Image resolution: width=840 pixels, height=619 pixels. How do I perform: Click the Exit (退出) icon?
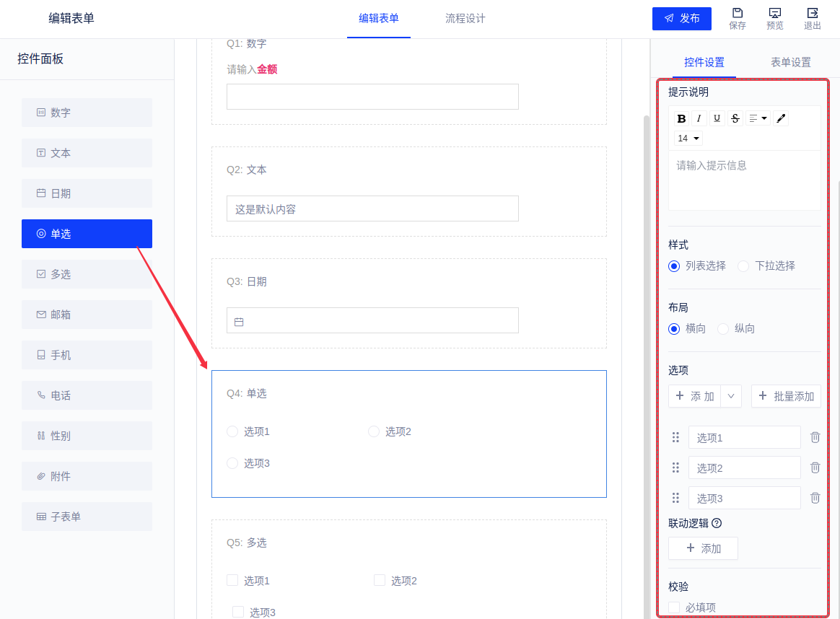point(813,14)
